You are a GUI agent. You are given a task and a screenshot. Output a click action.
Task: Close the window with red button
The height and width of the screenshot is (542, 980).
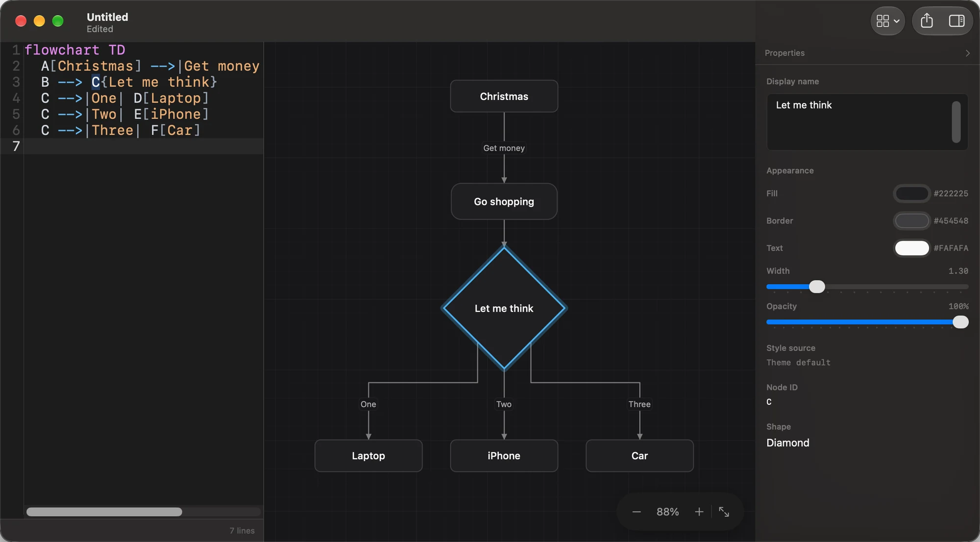21,21
